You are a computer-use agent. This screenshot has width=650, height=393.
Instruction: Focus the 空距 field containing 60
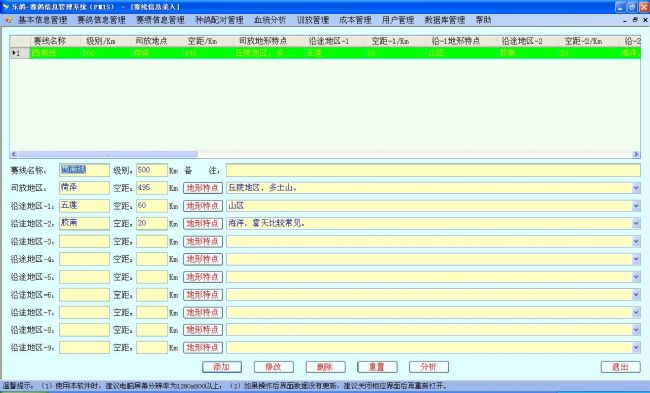point(152,206)
